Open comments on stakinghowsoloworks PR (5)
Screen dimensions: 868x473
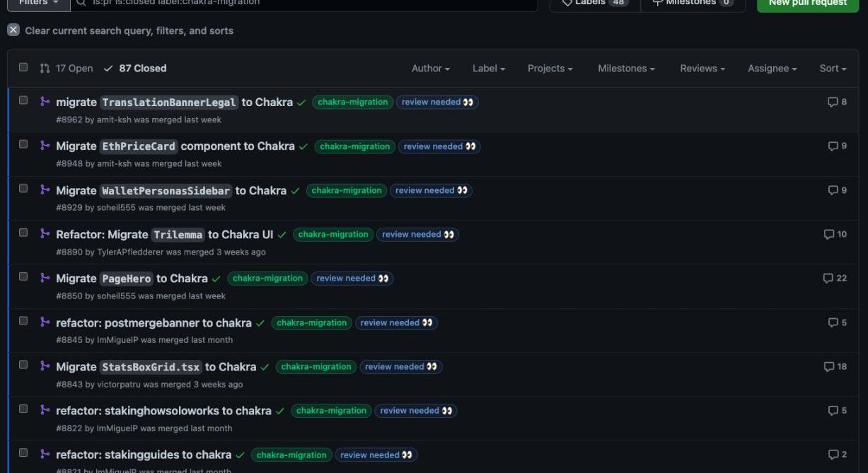pyautogui.click(x=837, y=411)
